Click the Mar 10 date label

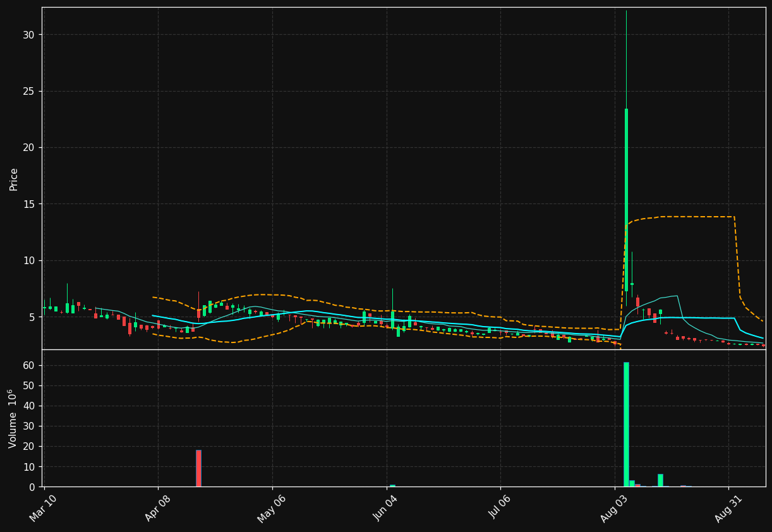tap(43, 509)
